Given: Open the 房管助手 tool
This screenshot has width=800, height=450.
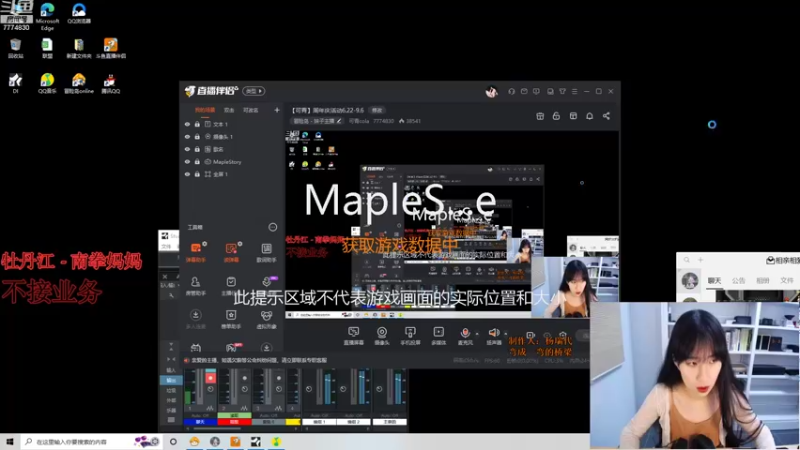Looking at the screenshot, I should (196, 285).
